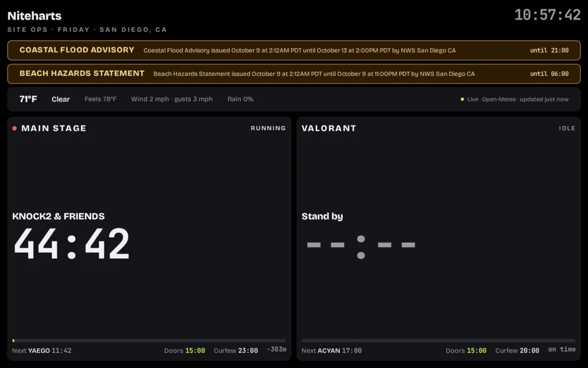Image resolution: width=588 pixels, height=368 pixels.
Task: Select the VALORANT panel heading
Action: [329, 128]
